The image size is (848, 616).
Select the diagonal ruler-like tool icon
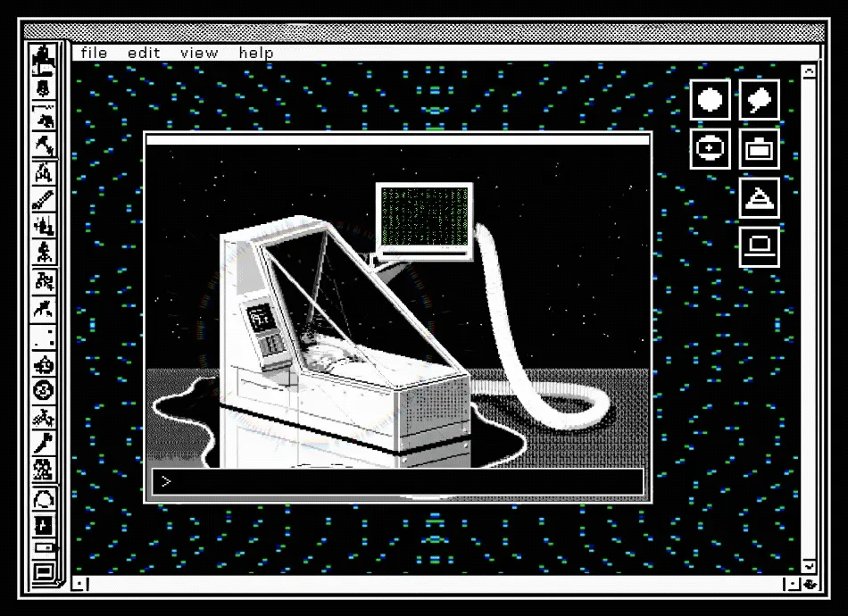point(43,199)
